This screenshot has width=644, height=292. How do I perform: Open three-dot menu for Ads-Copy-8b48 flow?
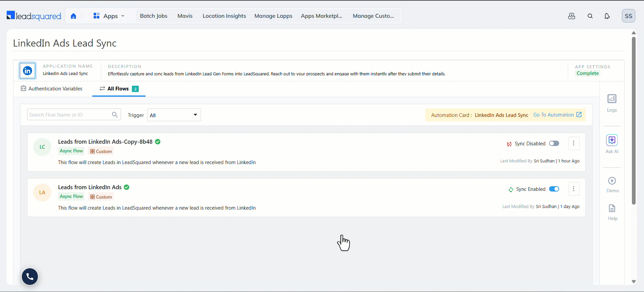click(x=574, y=143)
